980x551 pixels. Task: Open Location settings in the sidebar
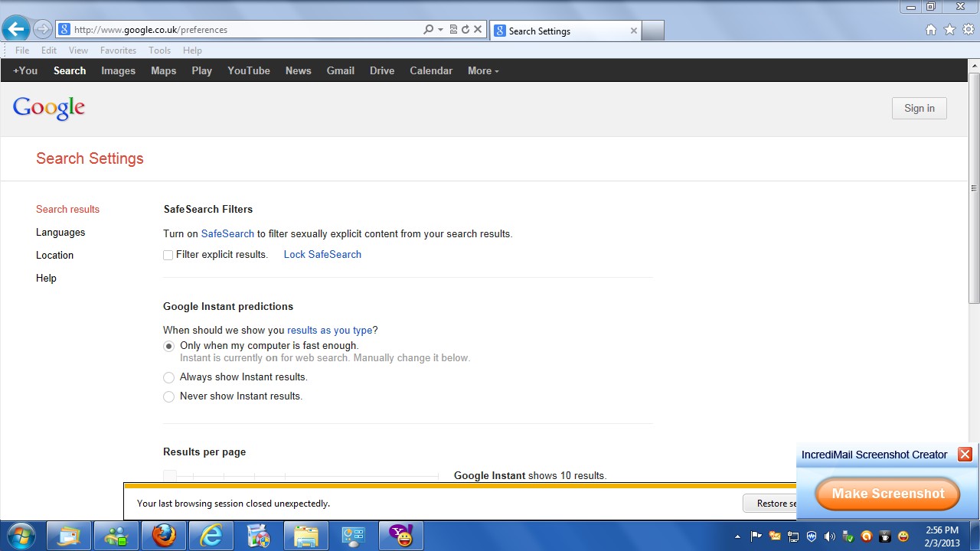click(x=54, y=255)
